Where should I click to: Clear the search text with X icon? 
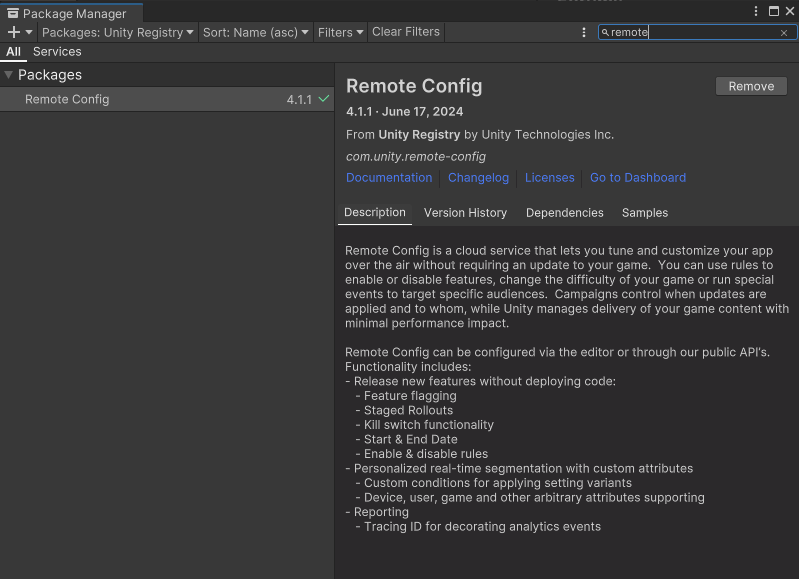coord(784,33)
